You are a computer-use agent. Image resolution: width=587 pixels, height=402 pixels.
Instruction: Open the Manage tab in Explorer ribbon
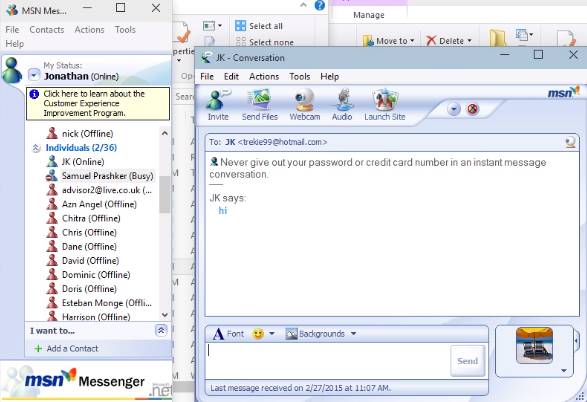tap(369, 15)
